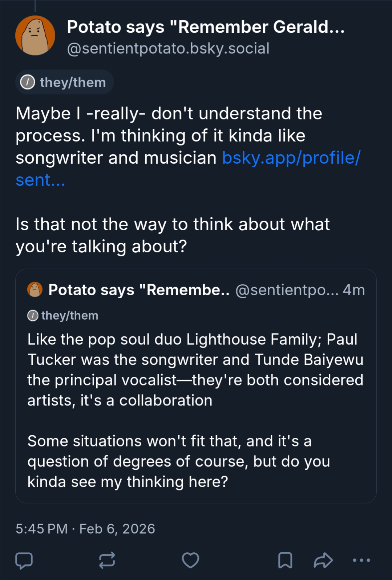392x580 pixels.
Task: Click the they/them label inside quoted post
Action: (63, 315)
